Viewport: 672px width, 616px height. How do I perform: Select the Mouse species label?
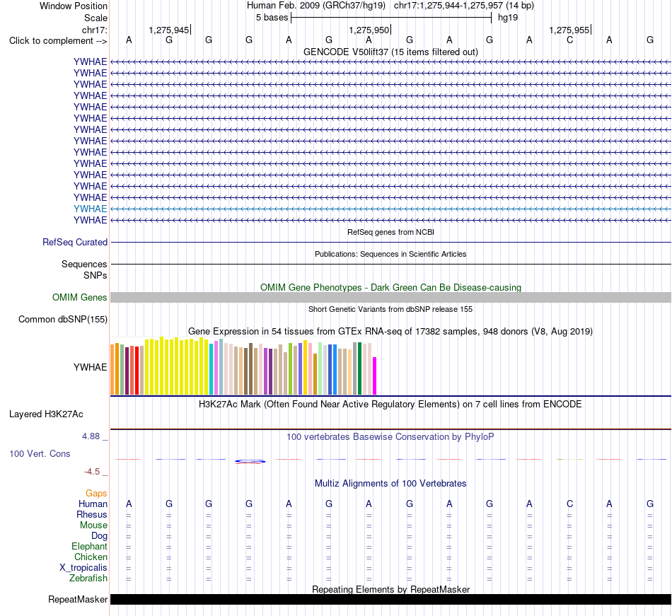93,525
